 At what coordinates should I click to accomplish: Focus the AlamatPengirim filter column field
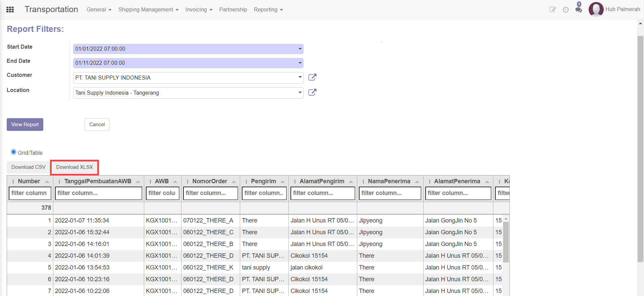(x=323, y=193)
